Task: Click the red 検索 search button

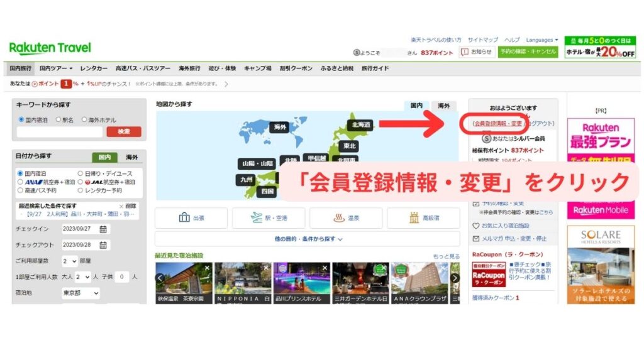Action: tap(124, 132)
